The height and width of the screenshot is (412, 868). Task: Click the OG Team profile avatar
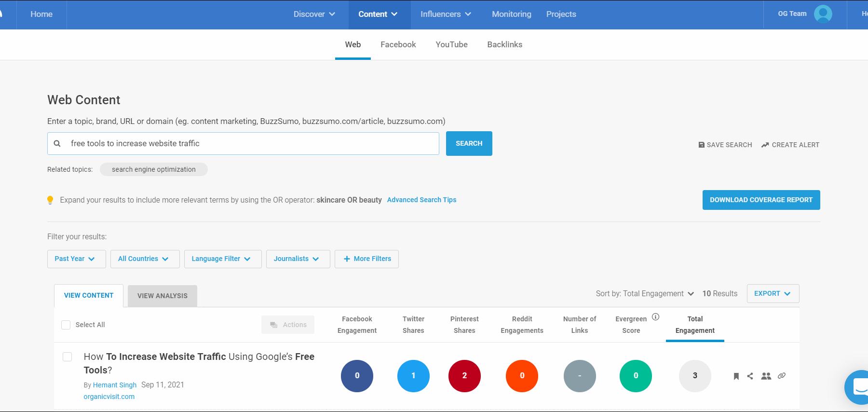pyautogui.click(x=823, y=14)
